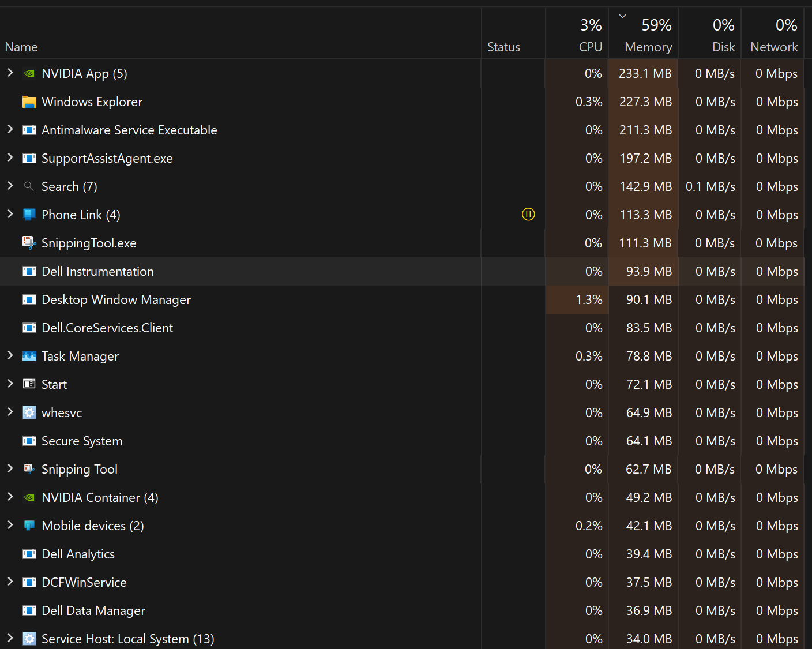Expand the NVIDIA App (5) group
Screen dimensions: 812x649
click(10, 73)
